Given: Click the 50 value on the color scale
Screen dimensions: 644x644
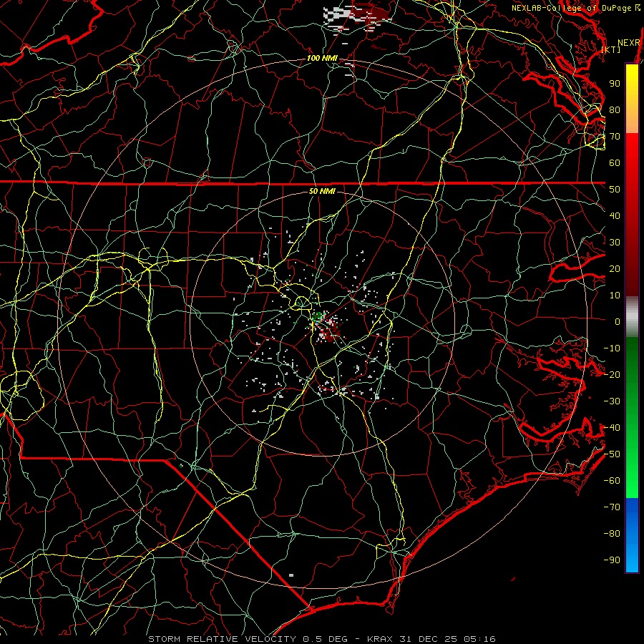Looking at the screenshot, I should [x=615, y=190].
